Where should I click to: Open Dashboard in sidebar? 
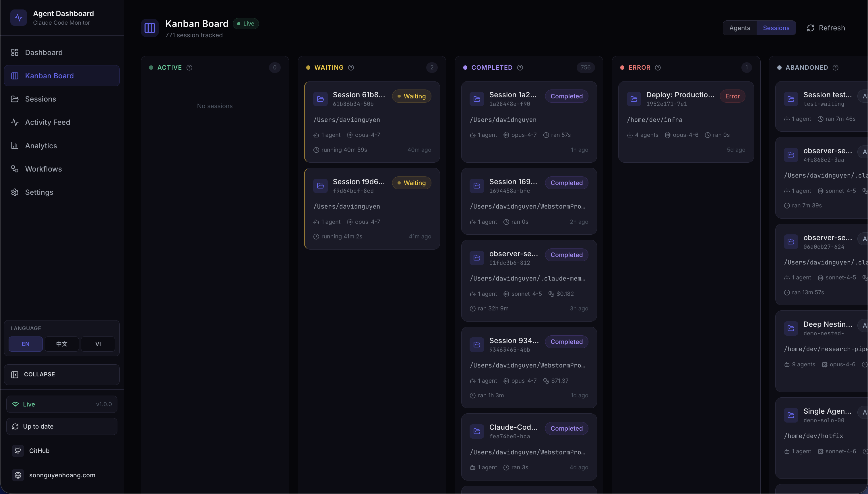click(62, 52)
